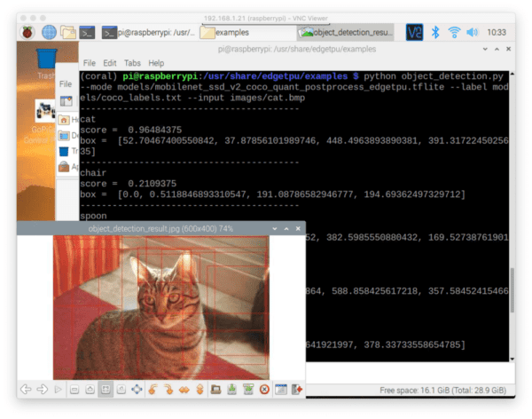Switch to the examples folder taskbar window
532x419 pixels.
243,32
